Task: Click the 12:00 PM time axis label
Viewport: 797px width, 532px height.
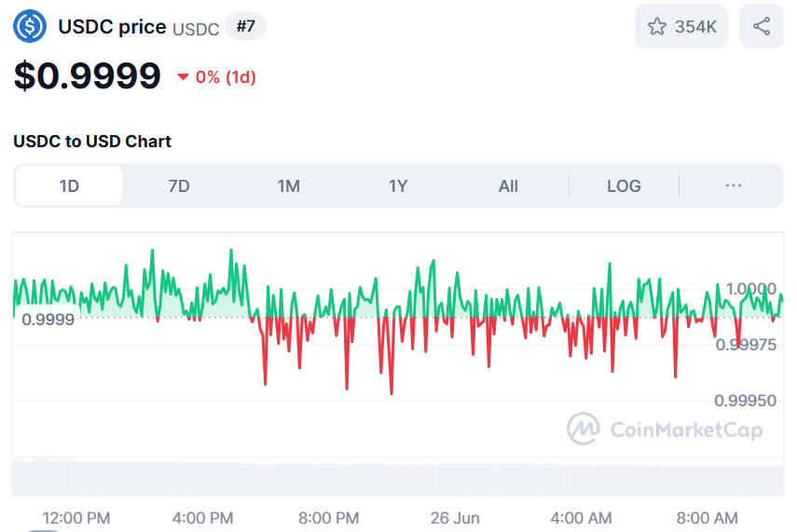Action: pos(76,518)
